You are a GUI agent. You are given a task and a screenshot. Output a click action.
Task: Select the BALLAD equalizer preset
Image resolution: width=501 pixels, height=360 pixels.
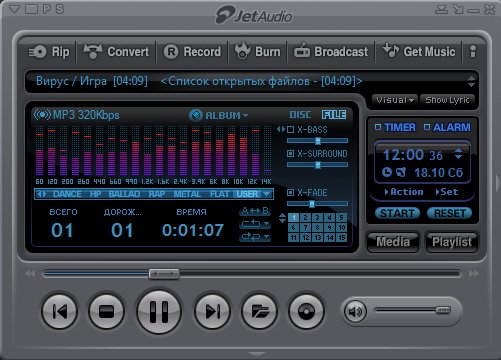(x=124, y=194)
